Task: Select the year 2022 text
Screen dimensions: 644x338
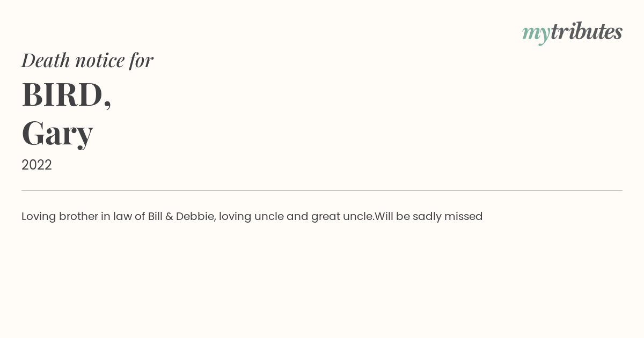Action: coord(36,165)
